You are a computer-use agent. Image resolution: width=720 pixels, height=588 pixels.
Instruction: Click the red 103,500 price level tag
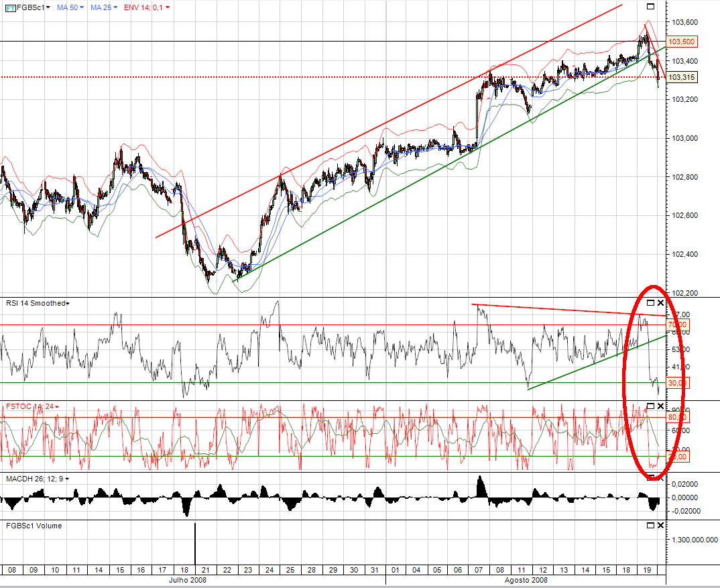point(682,42)
